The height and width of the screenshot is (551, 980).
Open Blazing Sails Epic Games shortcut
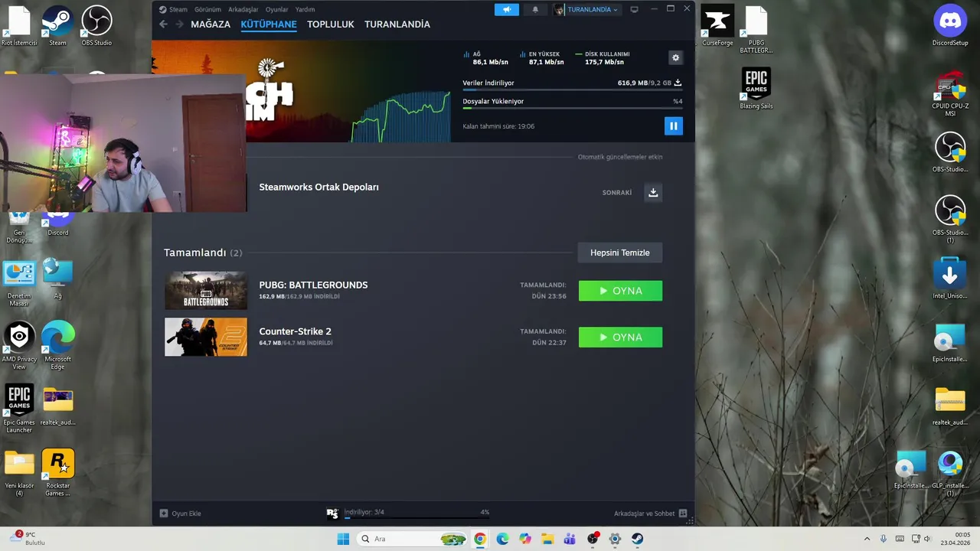pyautogui.click(x=756, y=89)
